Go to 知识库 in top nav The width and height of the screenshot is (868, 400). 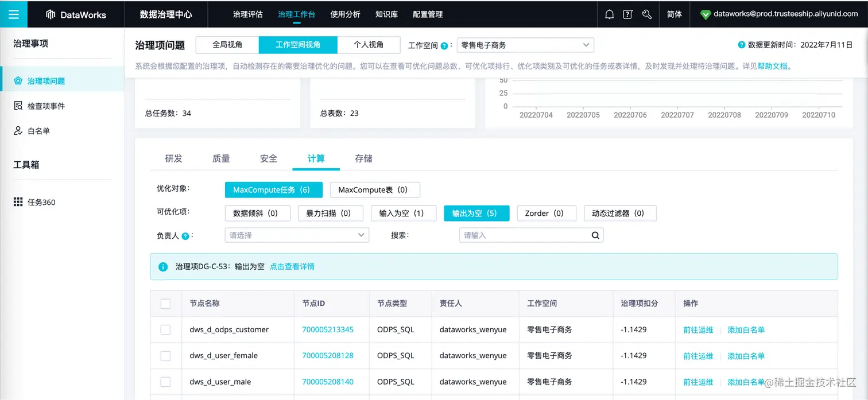coord(386,14)
